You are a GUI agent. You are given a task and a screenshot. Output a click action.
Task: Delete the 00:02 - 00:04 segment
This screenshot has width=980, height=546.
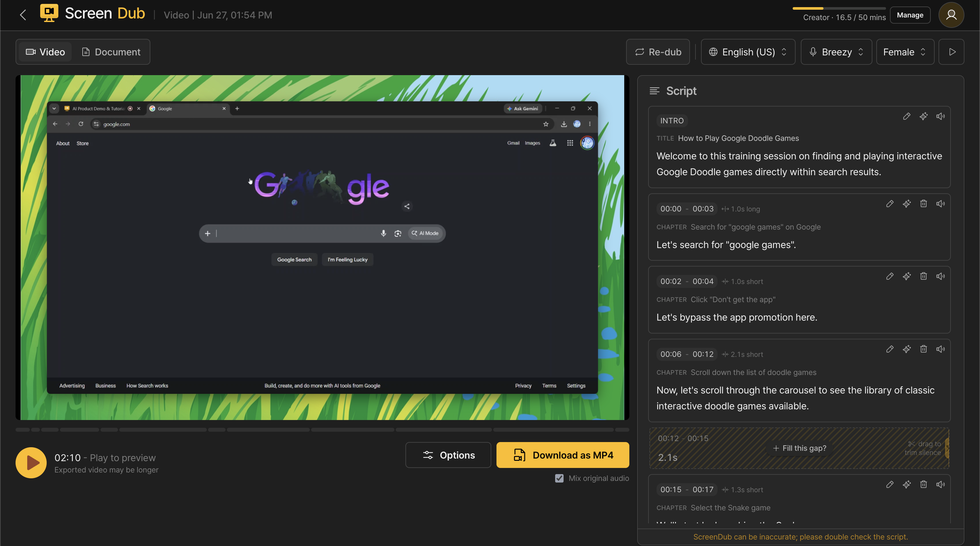(x=923, y=277)
